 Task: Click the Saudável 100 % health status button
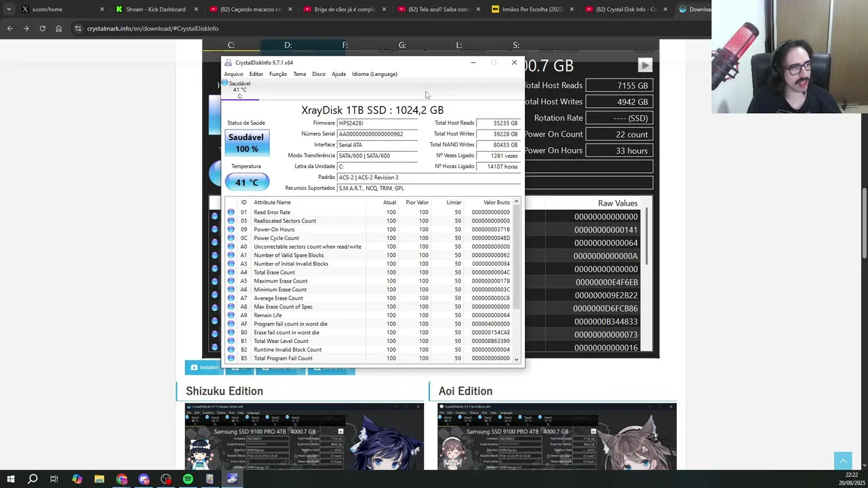point(247,143)
